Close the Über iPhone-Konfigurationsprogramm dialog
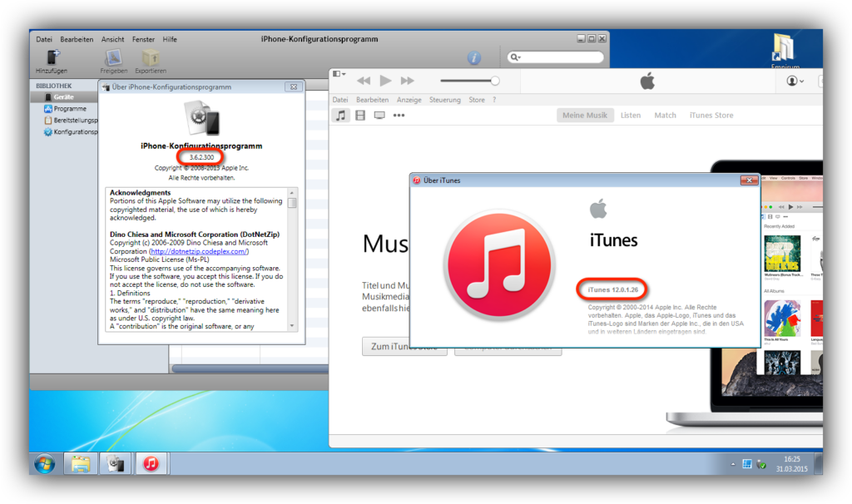 point(294,86)
